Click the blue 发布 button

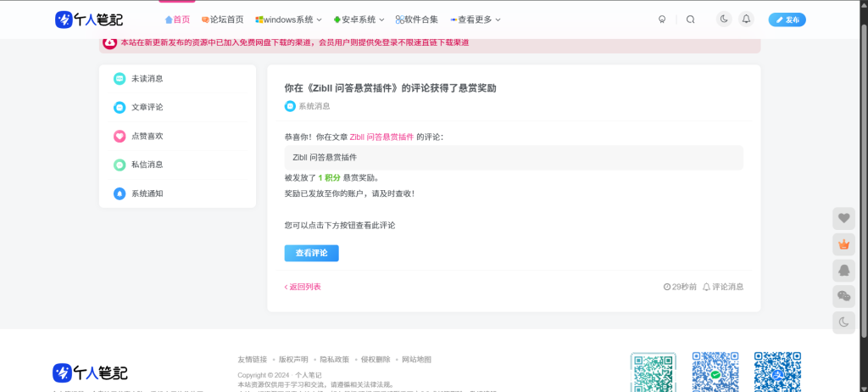click(x=787, y=20)
